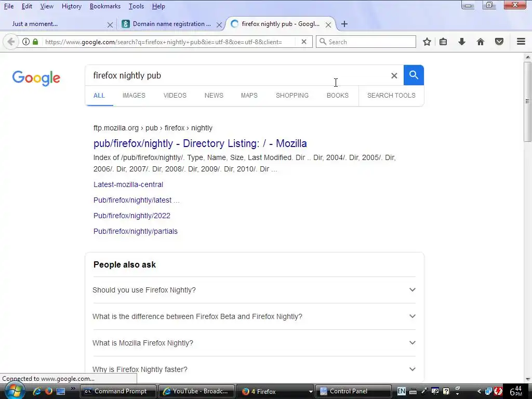
Task: Select the MAPS search tab
Action: click(249, 96)
